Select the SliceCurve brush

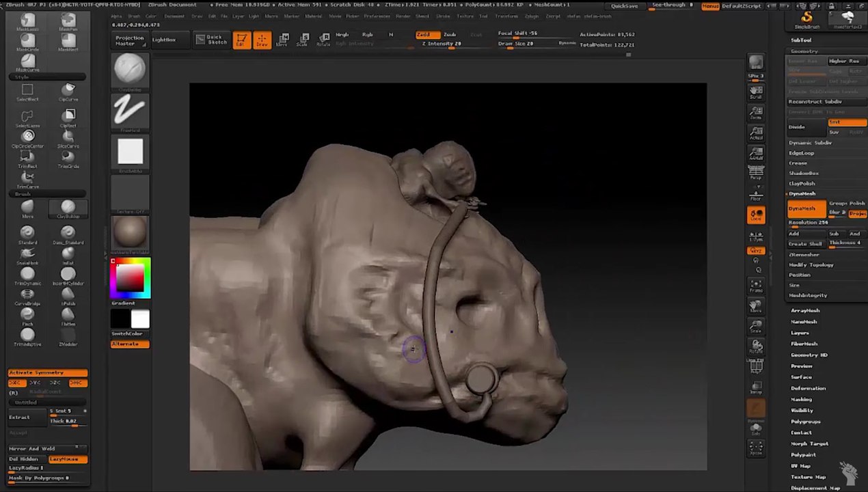tap(68, 139)
